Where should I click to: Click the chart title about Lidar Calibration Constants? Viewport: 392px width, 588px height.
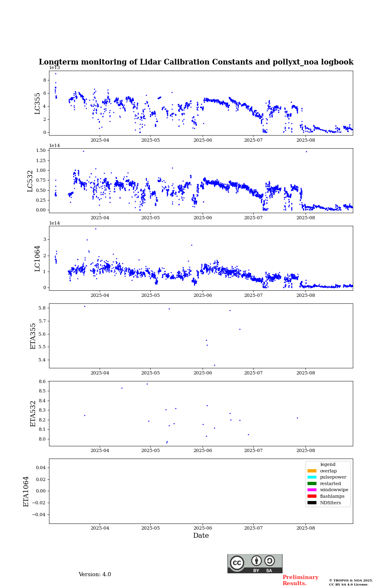(x=196, y=62)
